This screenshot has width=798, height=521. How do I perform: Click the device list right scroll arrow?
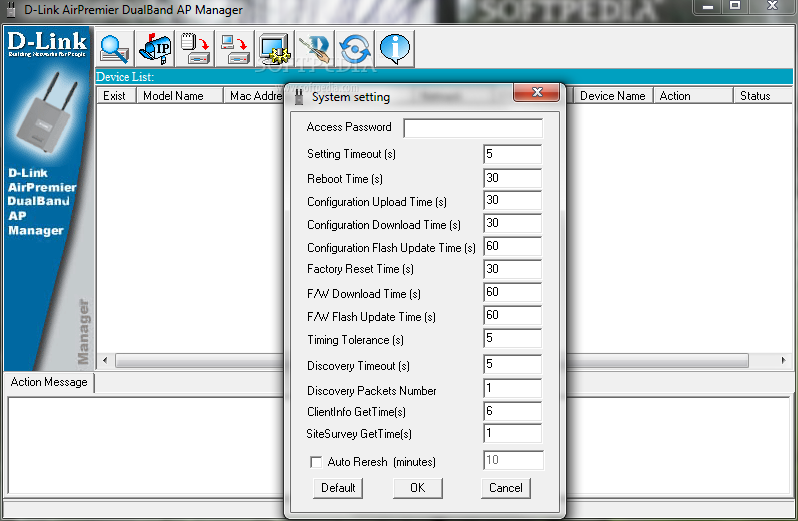pyautogui.click(x=783, y=360)
